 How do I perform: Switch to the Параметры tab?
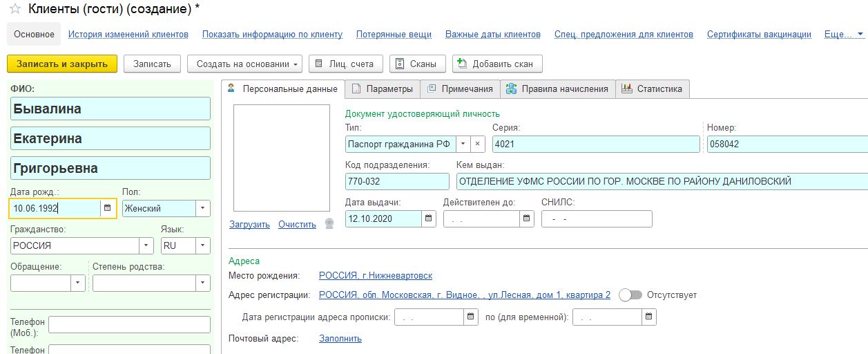pyautogui.click(x=383, y=88)
